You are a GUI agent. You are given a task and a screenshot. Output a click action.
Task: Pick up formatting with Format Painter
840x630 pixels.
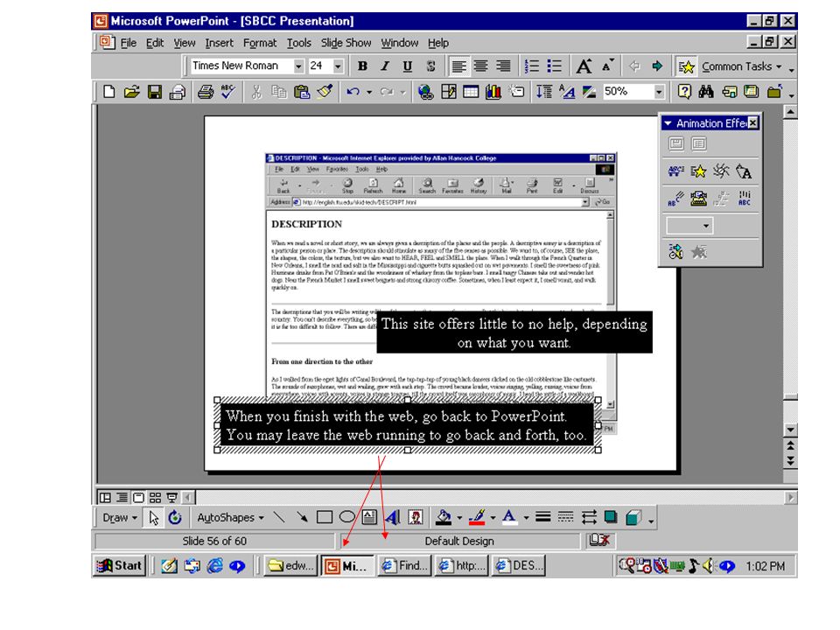[x=325, y=92]
